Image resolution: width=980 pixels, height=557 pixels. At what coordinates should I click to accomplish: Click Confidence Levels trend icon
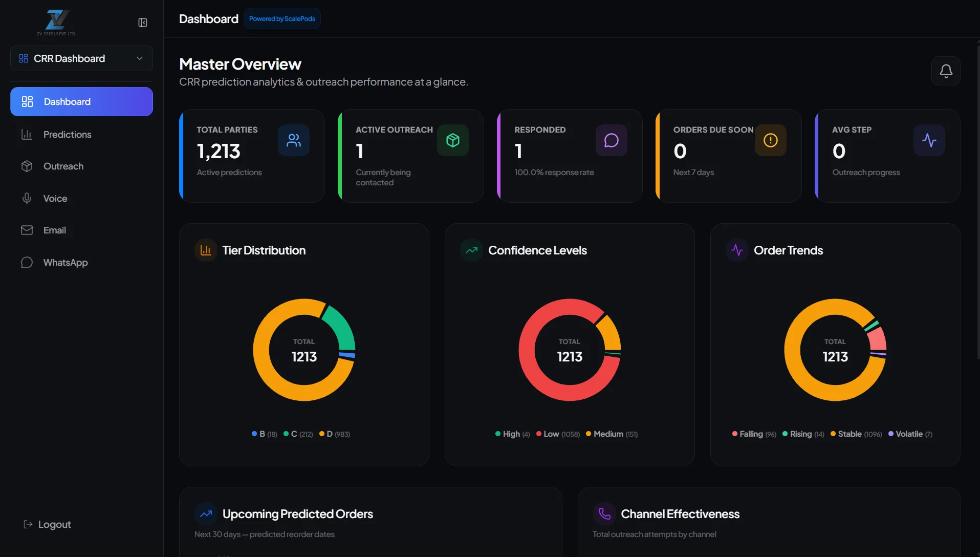tap(472, 250)
